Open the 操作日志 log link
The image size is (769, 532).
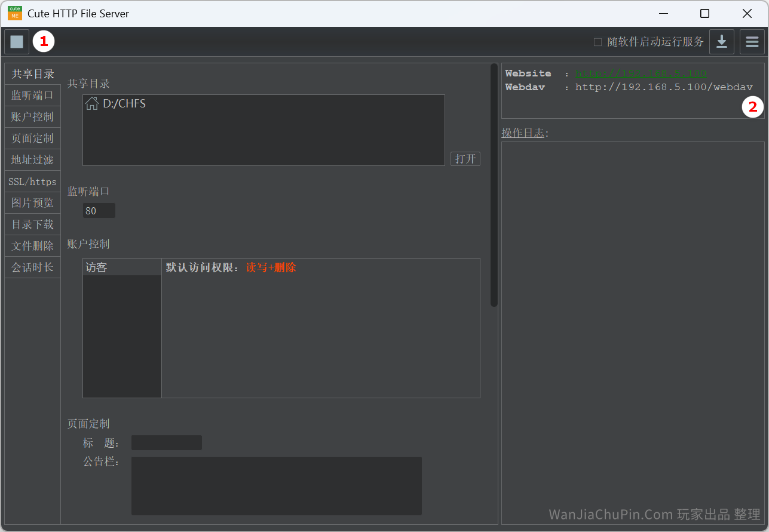(524, 133)
